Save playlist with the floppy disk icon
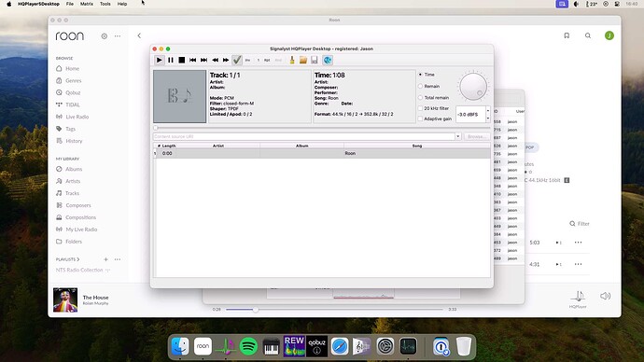644x362 pixels. (x=315, y=60)
